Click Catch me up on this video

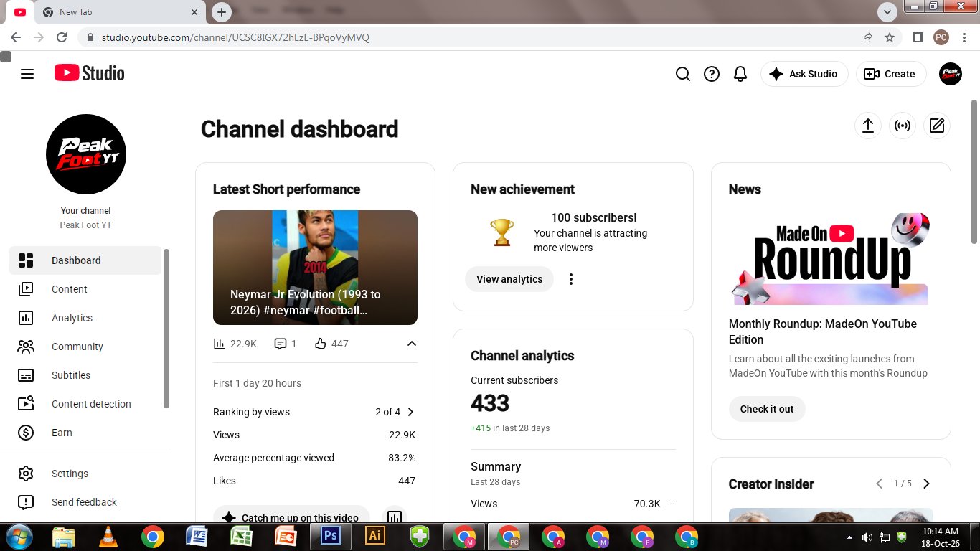point(291,518)
